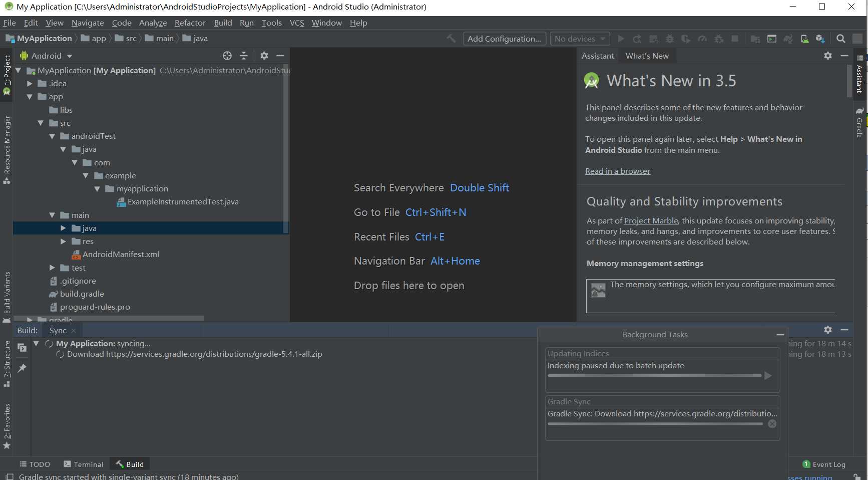Click the Run with Coverage icon
This screenshot has height=480, width=868.
coord(686,39)
